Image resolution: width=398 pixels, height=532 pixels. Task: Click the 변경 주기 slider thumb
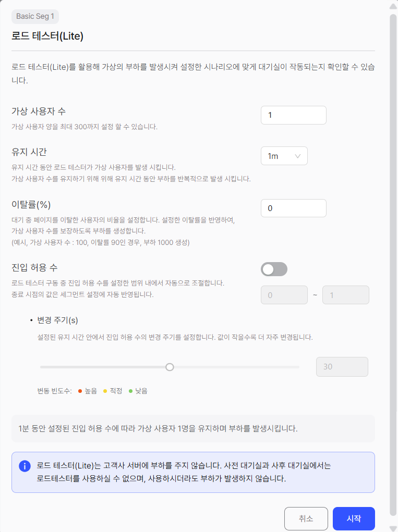click(x=170, y=367)
